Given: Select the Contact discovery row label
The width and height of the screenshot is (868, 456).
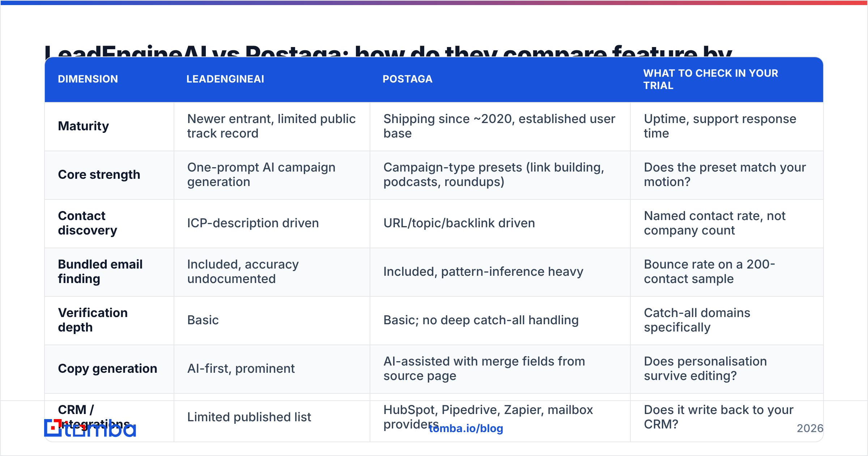Looking at the screenshot, I should click(x=88, y=223).
